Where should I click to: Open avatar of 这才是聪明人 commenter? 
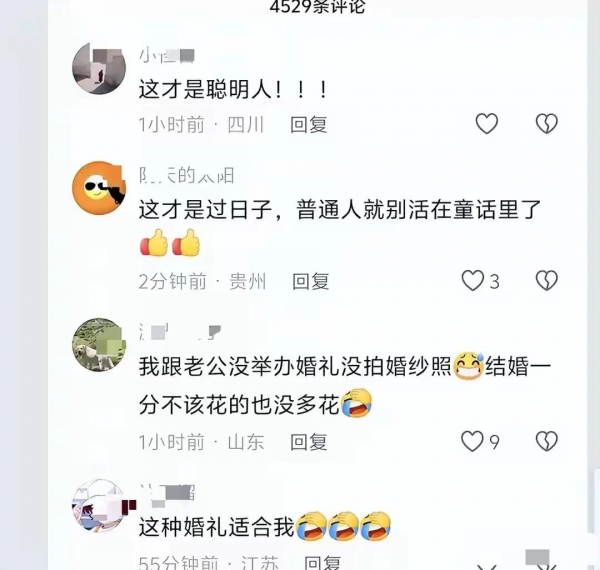click(x=99, y=68)
